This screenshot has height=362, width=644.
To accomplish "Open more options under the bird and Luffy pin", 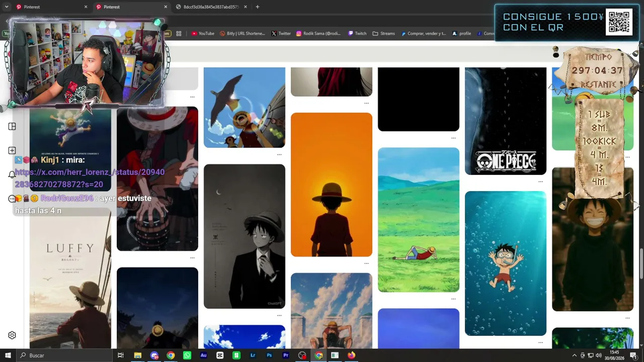I will click(x=279, y=155).
